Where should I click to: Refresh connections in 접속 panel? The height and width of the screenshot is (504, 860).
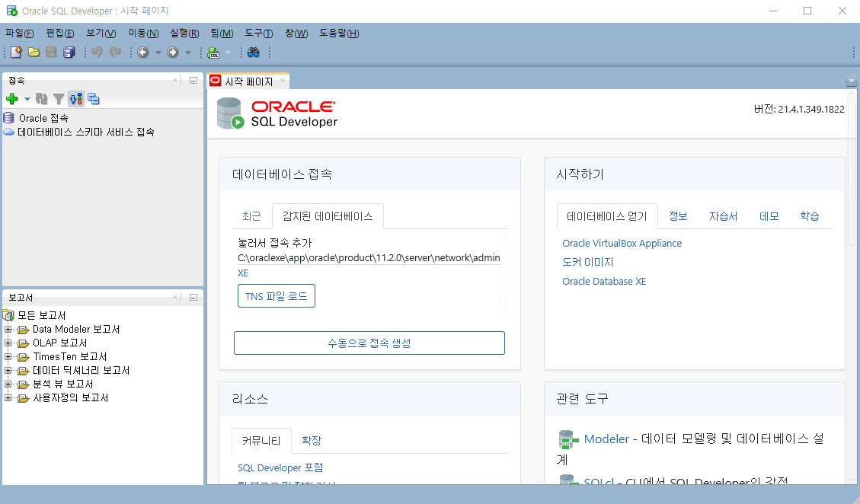(x=42, y=99)
